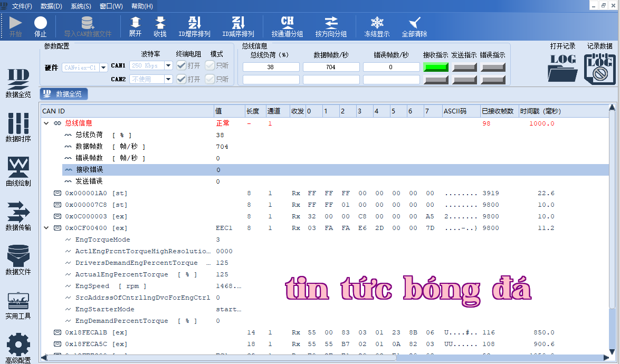
Task: Open the 数据传输 data transmission view
Action: point(18,216)
